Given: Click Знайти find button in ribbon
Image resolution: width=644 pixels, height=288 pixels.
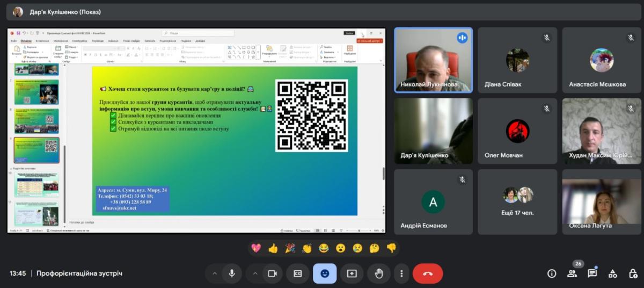Looking at the screenshot, I should click(x=327, y=47).
